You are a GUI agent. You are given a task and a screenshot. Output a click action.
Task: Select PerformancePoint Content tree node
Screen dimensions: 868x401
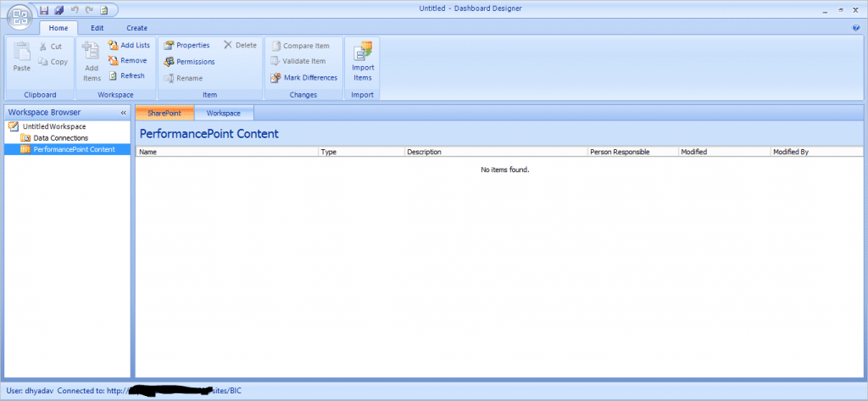coord(68,149)
